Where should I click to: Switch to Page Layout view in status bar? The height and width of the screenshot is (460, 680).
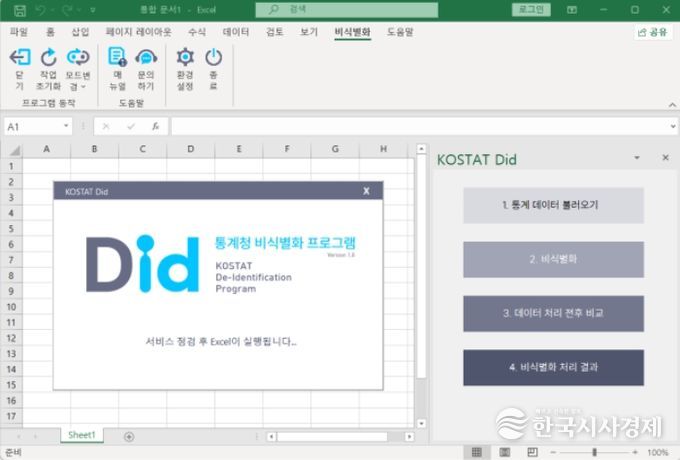[502, 452]
